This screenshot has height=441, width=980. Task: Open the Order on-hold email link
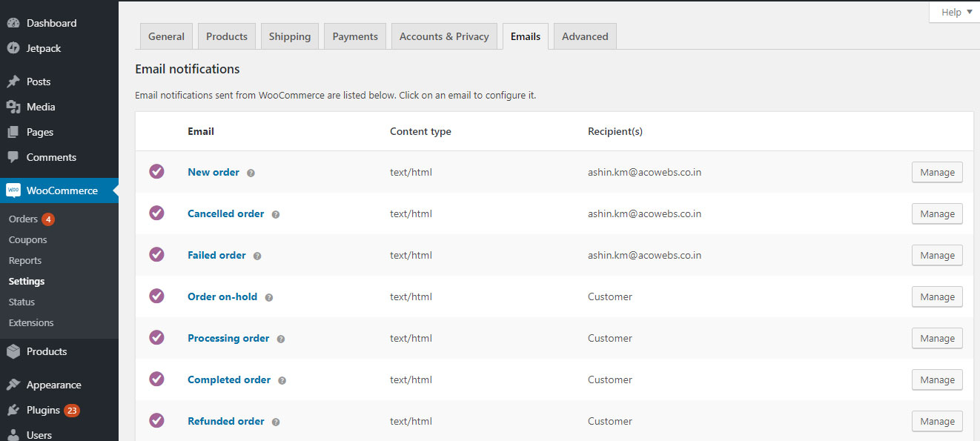point(222,296)
